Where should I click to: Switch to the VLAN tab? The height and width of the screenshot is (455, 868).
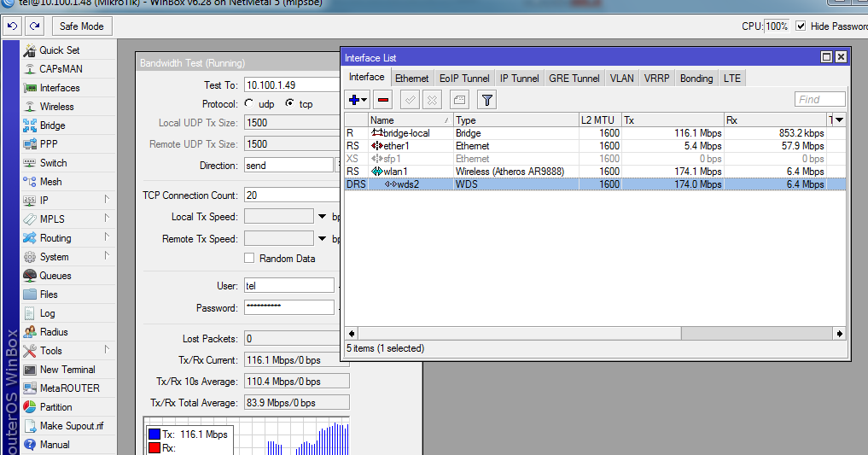pyautogui.click(x=621, y=79)
